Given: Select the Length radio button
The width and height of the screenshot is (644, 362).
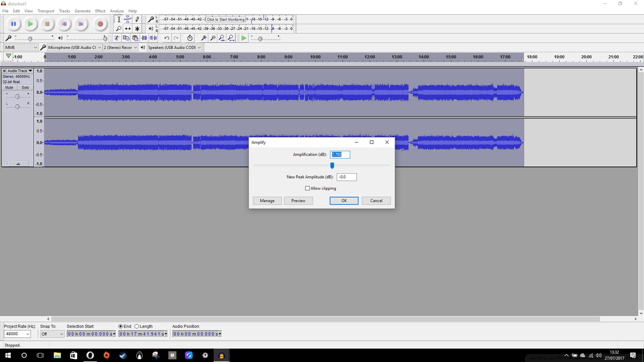Looking at the screenshot, I should pos(137,326).
